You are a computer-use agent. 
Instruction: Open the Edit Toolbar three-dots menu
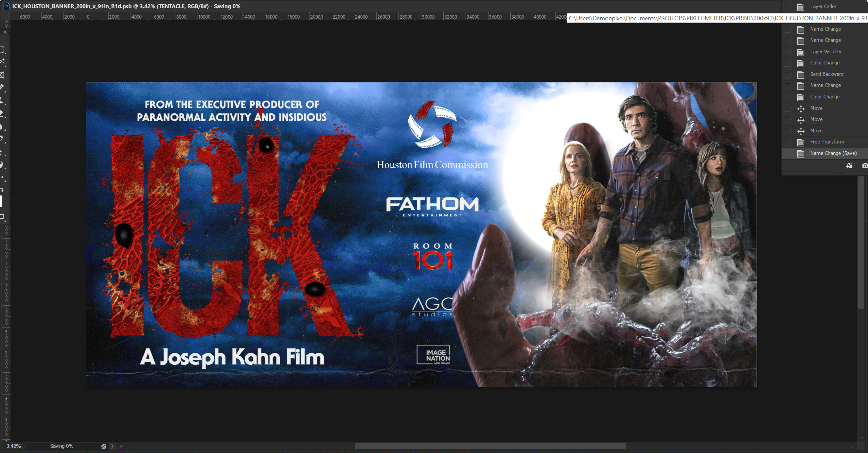pos(2,177)
